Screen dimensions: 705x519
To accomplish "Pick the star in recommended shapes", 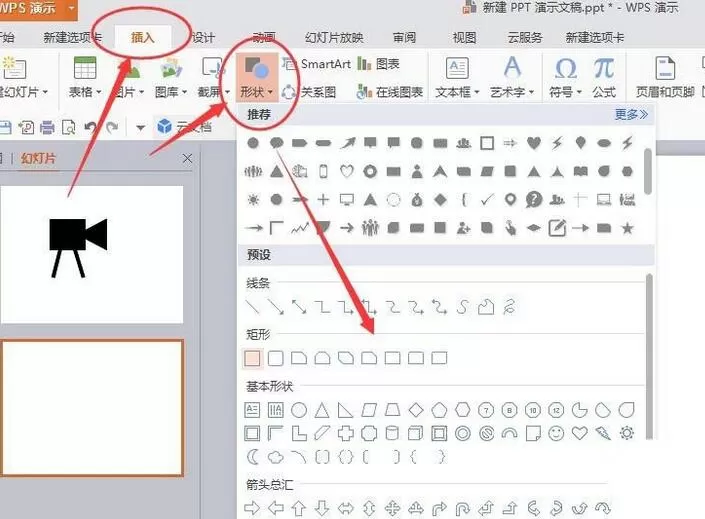I will 627,228.
